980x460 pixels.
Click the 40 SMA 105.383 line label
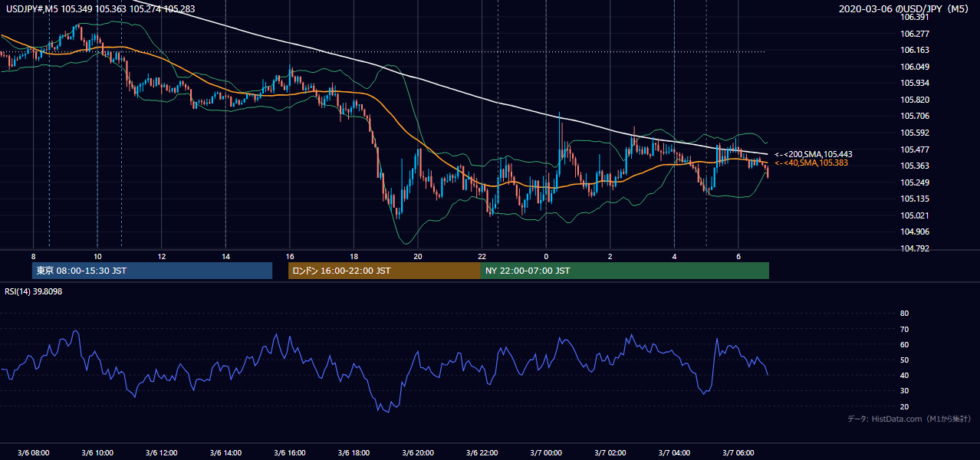811,163
